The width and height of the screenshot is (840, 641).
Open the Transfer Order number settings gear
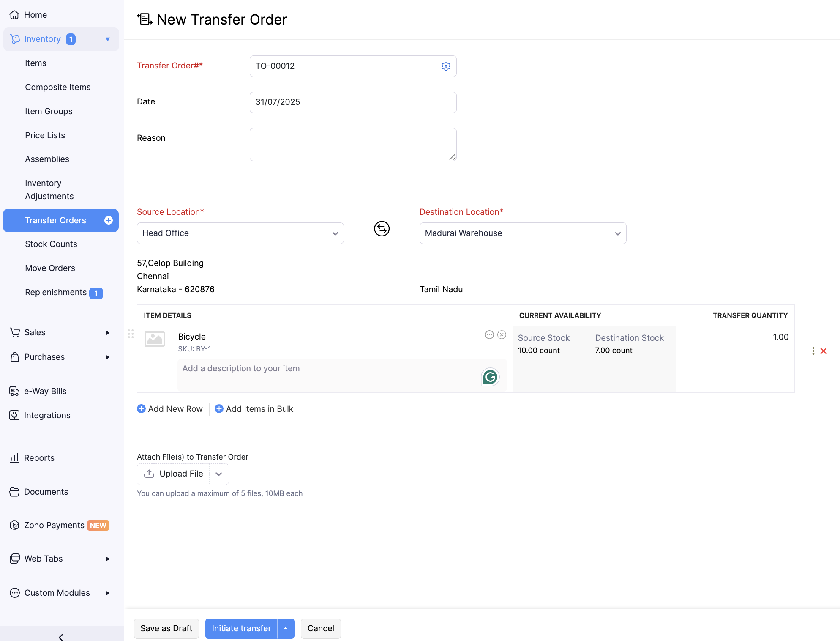coord(446,66)
